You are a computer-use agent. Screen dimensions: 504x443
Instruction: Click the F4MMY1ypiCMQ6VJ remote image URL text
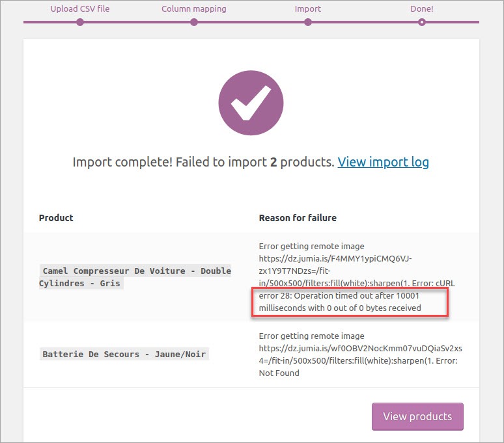click(x=335, y=264)
